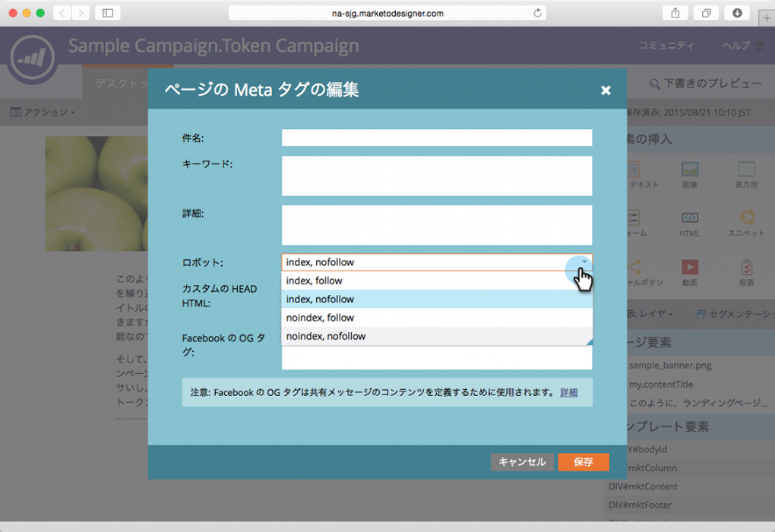Screen dimensions: 775x532
Task: Open the アクション menu
Action: coord(43,112)
